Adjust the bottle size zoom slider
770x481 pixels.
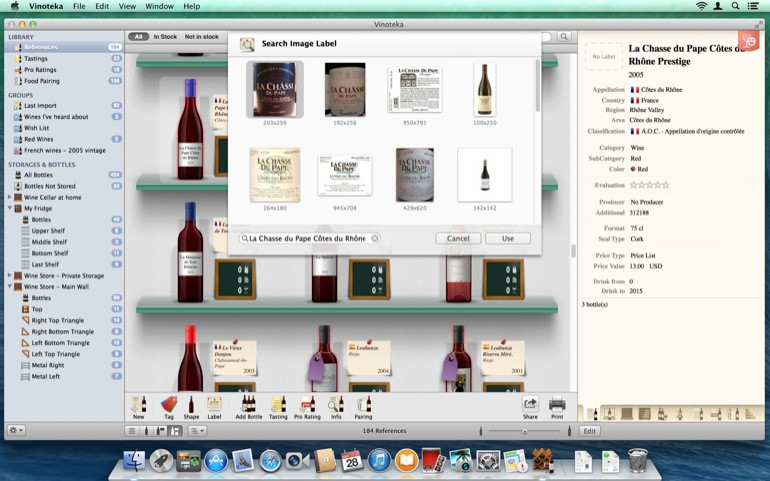tap(524, 431)
